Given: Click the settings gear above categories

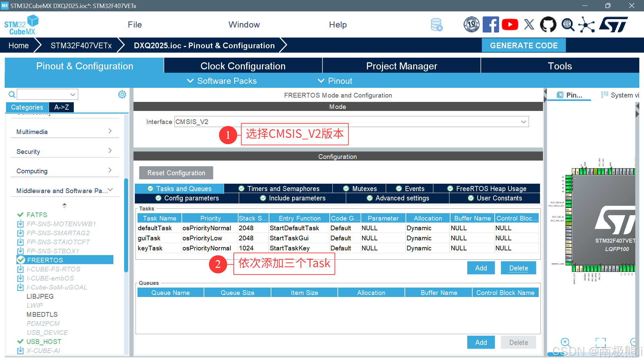Looking at the screenshot, I should pyautogui.click(x=122, y=95).
